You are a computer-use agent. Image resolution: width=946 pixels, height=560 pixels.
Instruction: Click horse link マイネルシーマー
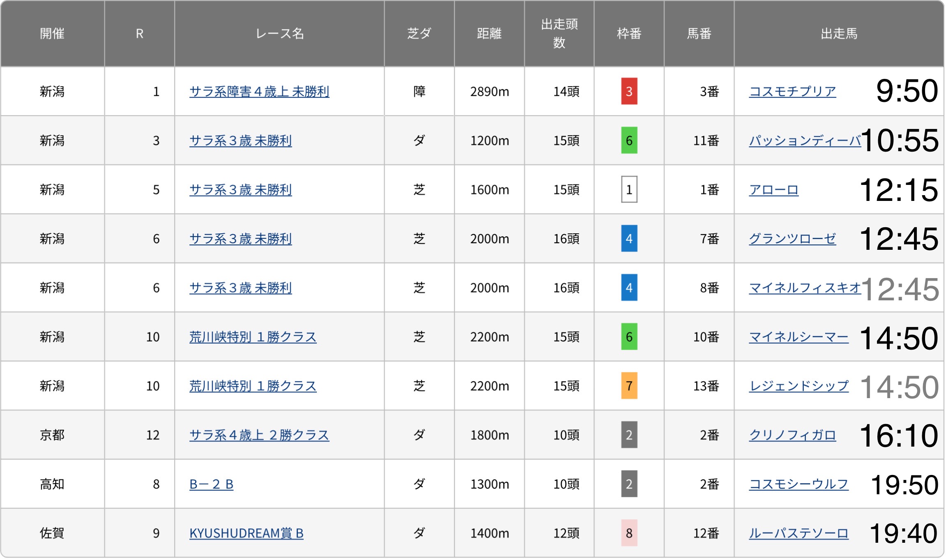tap(798, 337)
